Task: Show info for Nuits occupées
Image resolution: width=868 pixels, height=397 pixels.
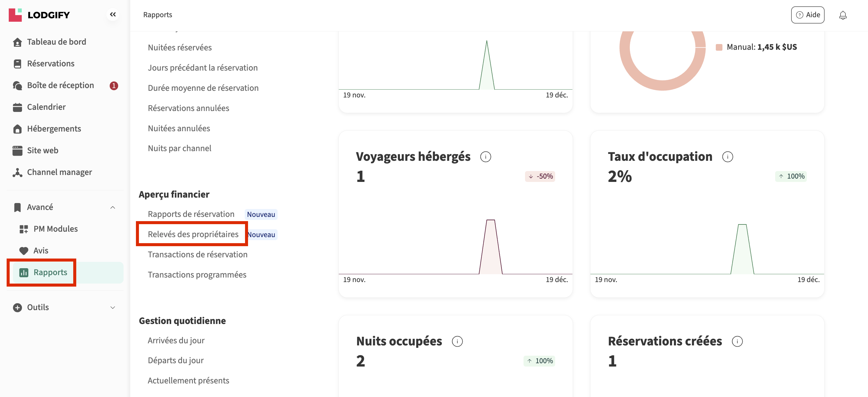Action: 457,341
